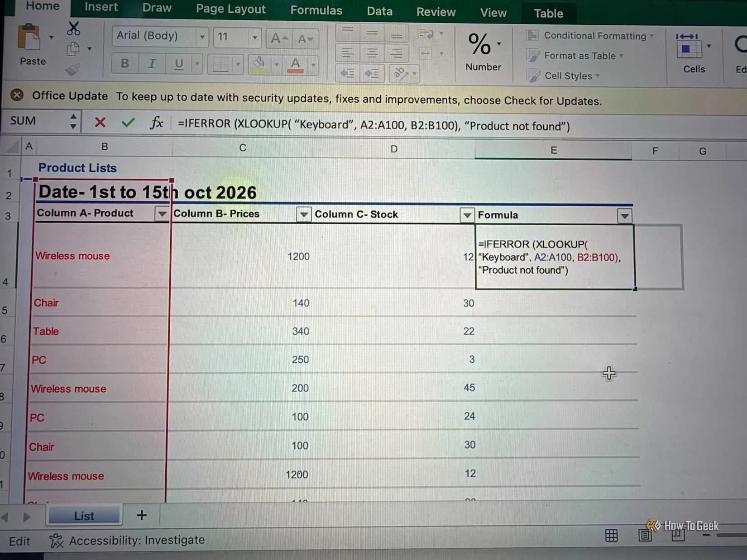
Task: Open filter dropdown for Column C- Stock
Action: pyautogui.click(x=467, y=215)
